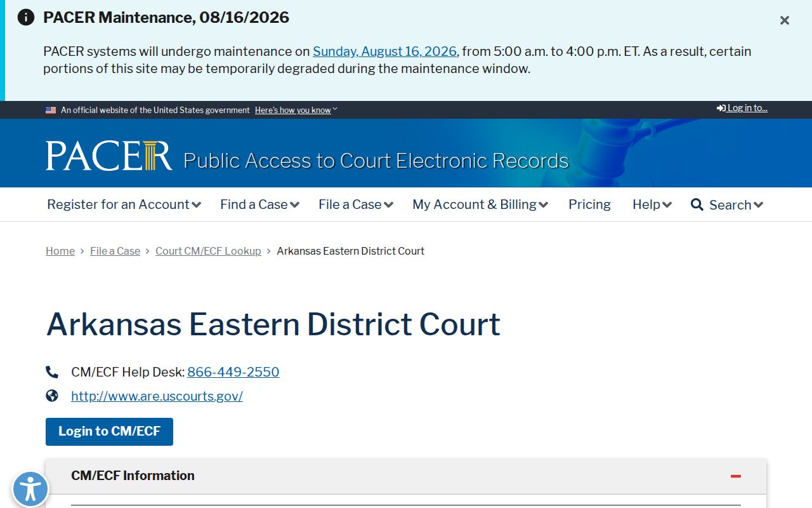The image size is (812, 508).
Task: Click the info icon in maintenance alert
Action: [26, 17]
